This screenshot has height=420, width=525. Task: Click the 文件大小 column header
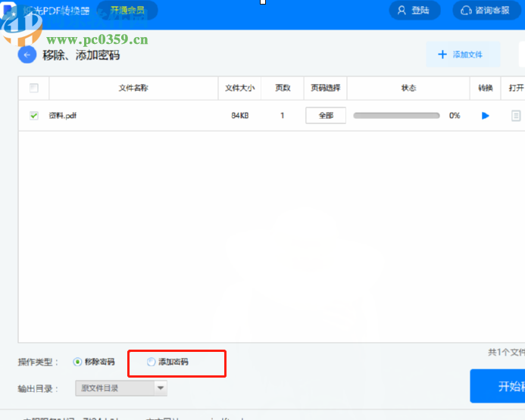tap(240, 88)
